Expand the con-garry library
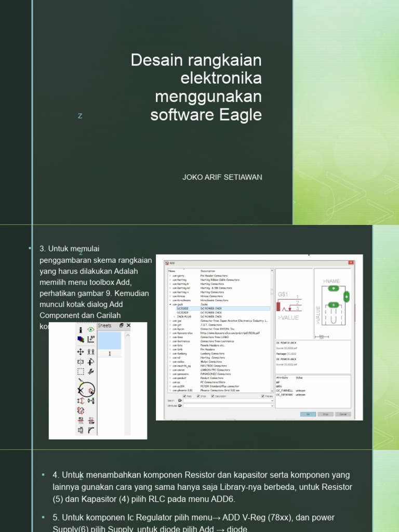 170,276
